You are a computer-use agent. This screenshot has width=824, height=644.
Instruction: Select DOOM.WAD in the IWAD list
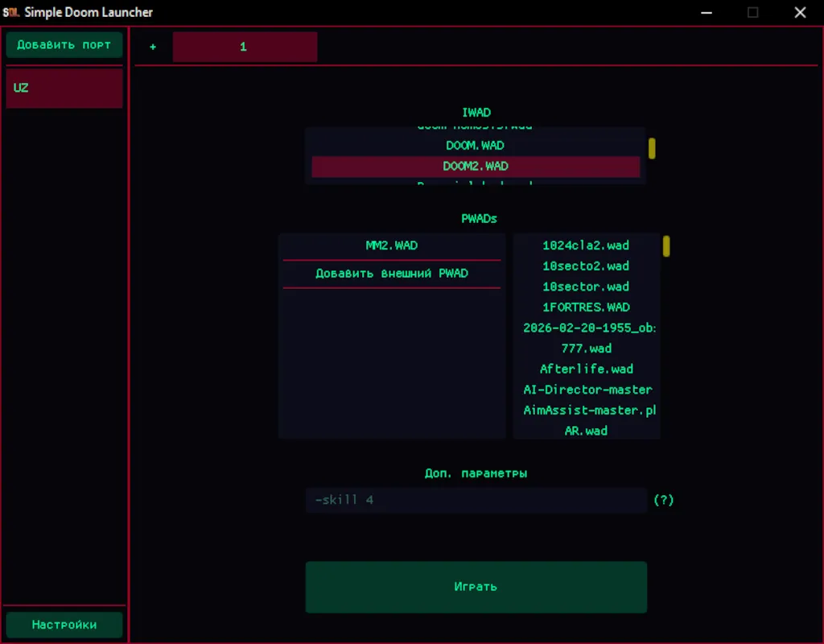475,146
